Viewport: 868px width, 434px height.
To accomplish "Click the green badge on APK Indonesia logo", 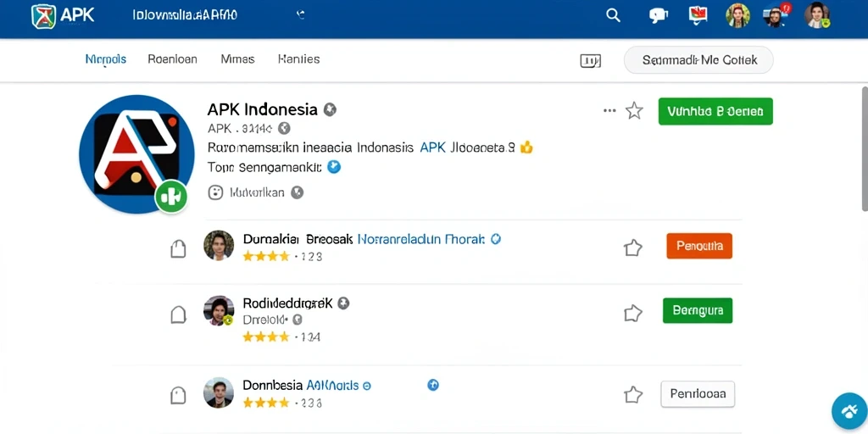I will [x=171, y=197].
